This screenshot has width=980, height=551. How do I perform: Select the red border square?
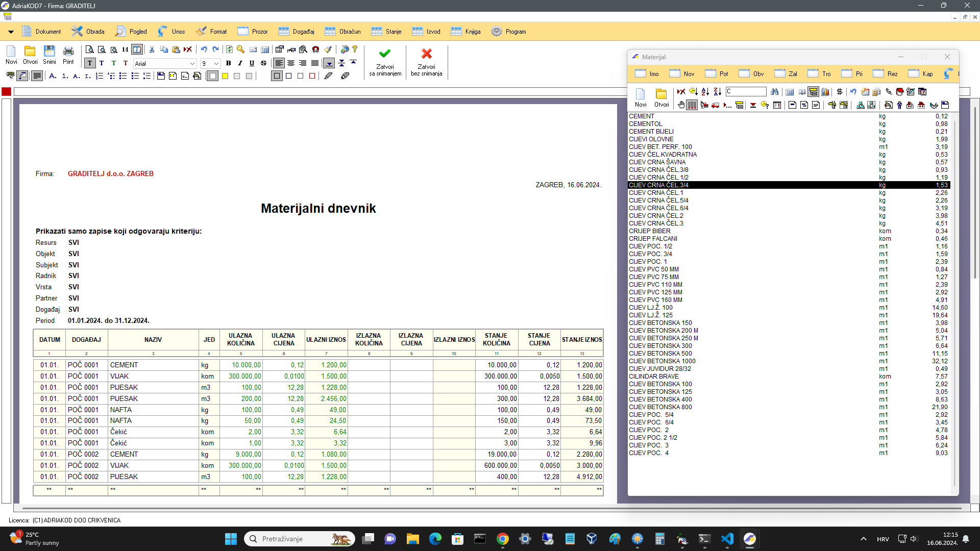pyautogui.click(x=312, y=76)
